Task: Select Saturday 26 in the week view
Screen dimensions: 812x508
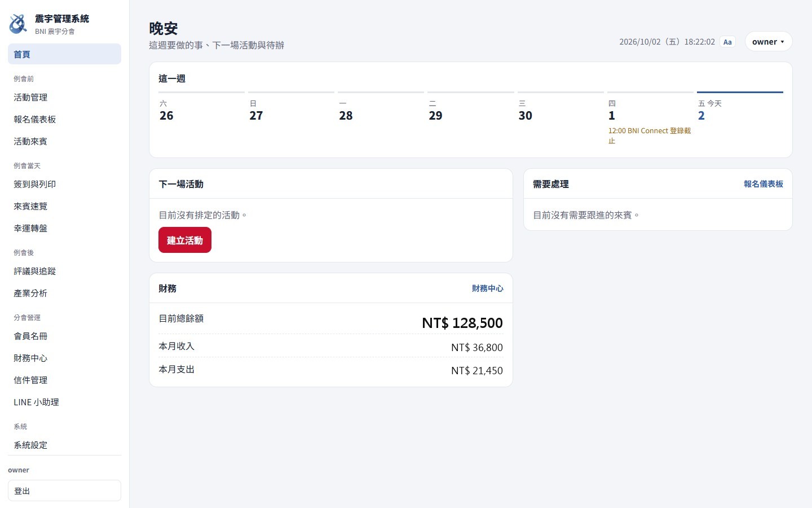Action: 201,119
